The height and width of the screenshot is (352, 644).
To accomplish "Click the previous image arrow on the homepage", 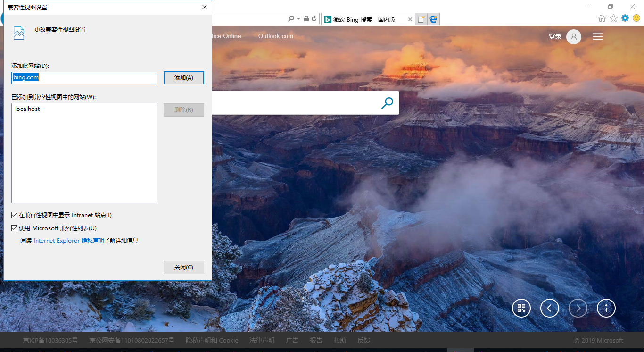I will [x=550, y=308].
